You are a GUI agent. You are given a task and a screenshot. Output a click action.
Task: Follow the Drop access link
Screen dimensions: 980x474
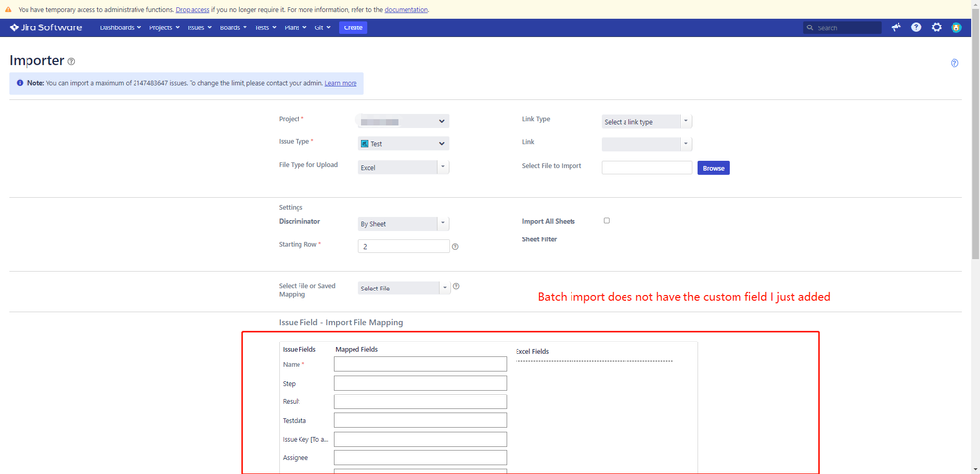tap(192, 9)
